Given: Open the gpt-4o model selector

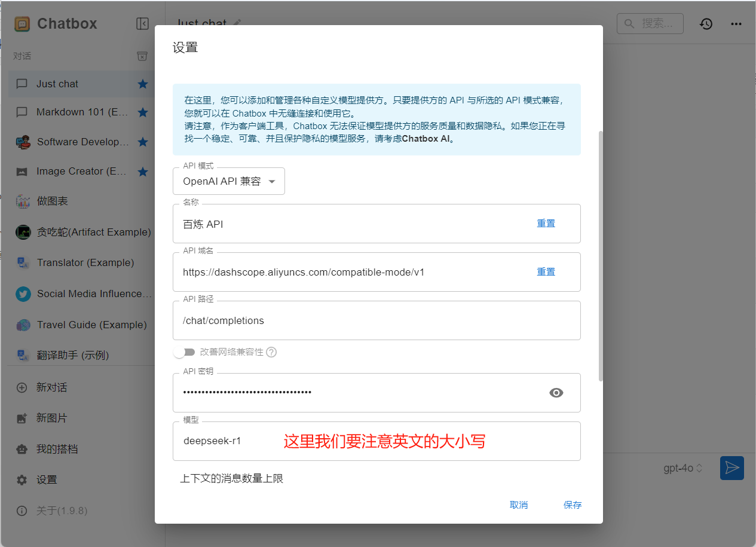Looking at the screenshot, I should click(683, 468).
